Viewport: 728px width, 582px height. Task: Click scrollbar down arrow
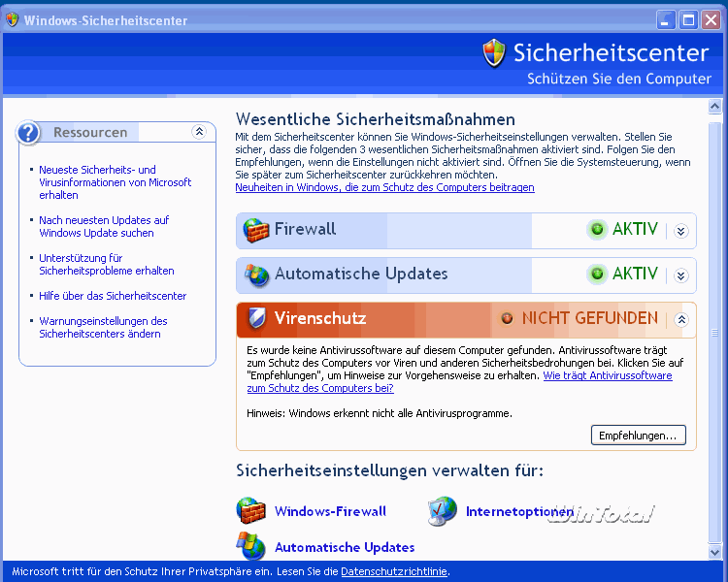pos(714,552)
